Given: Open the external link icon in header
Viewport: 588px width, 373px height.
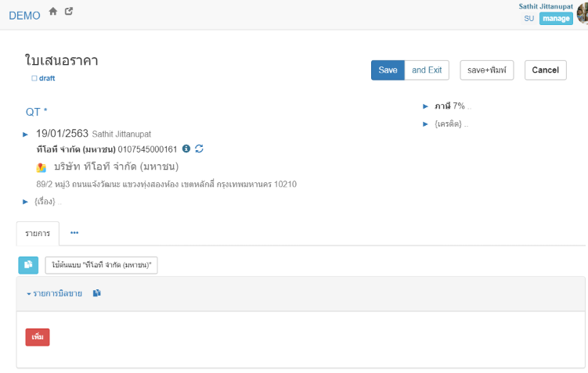Looking at the screenshot, I should 69,12.
